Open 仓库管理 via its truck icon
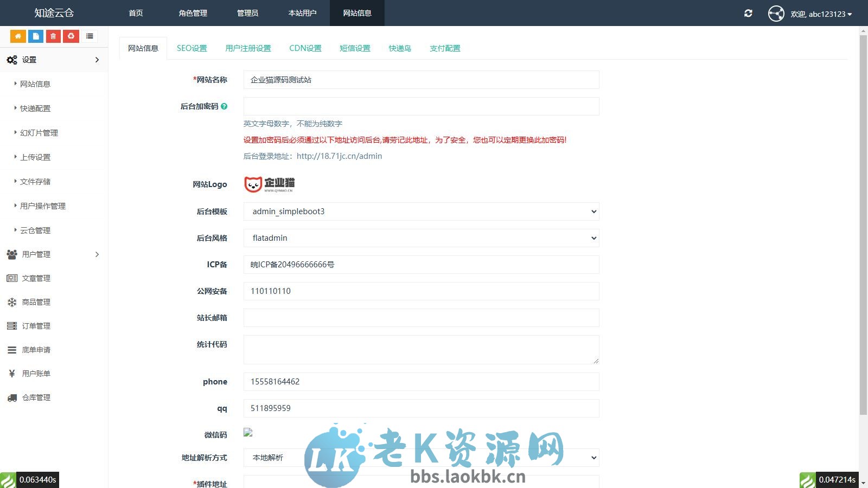 tap(12, 397)
